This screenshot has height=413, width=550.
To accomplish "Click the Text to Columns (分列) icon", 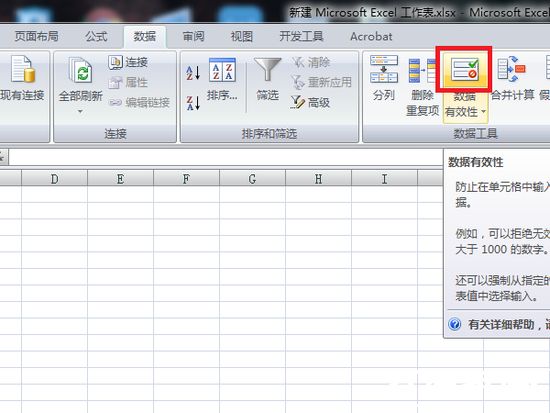I will [x=384, y=69].
